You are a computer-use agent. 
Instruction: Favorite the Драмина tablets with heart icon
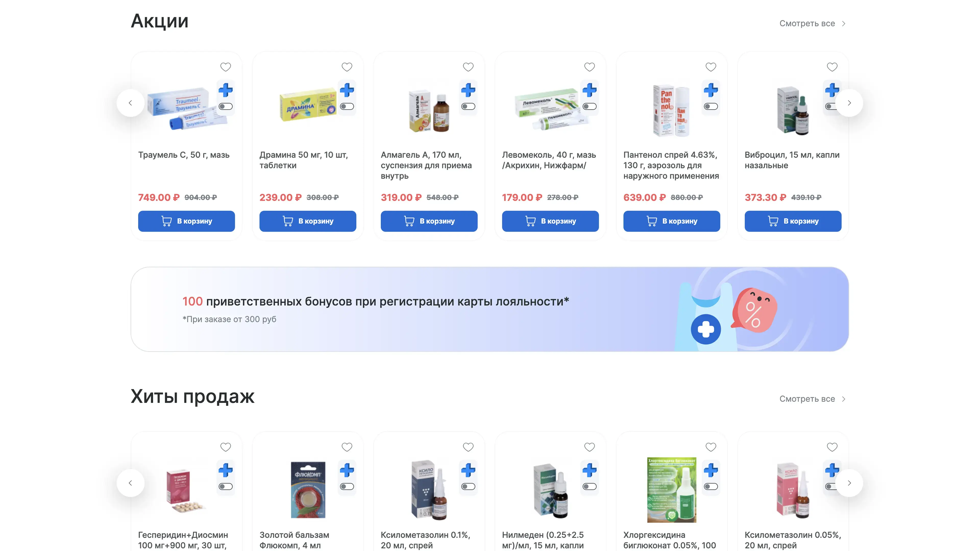point(347,67)
